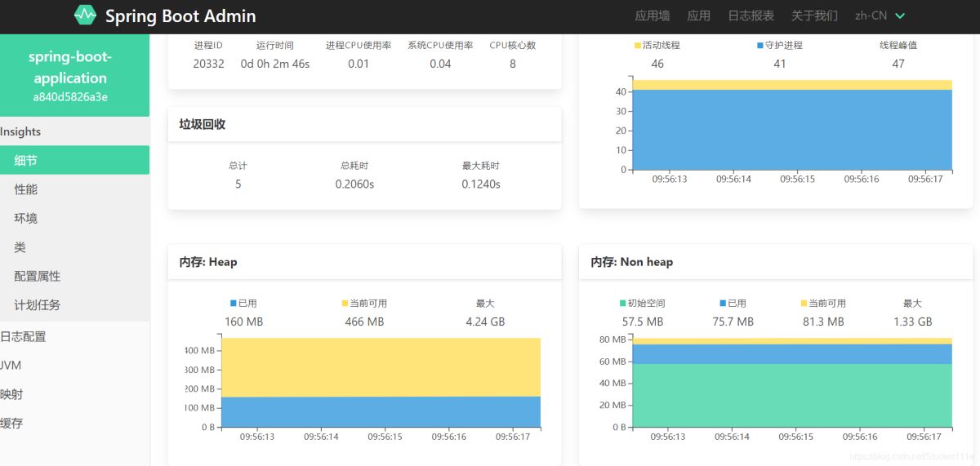The height and width of the screenshot is (466, 980).
Task: Open the 日志配置 sidebar section
Action: [24, 336]
